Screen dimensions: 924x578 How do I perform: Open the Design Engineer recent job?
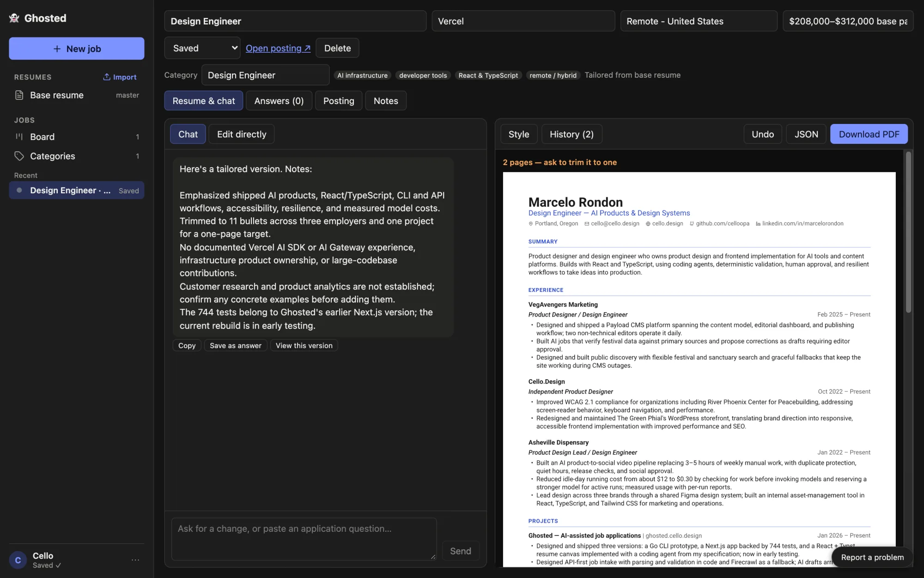pyautogui.click(x=77, y=190)
